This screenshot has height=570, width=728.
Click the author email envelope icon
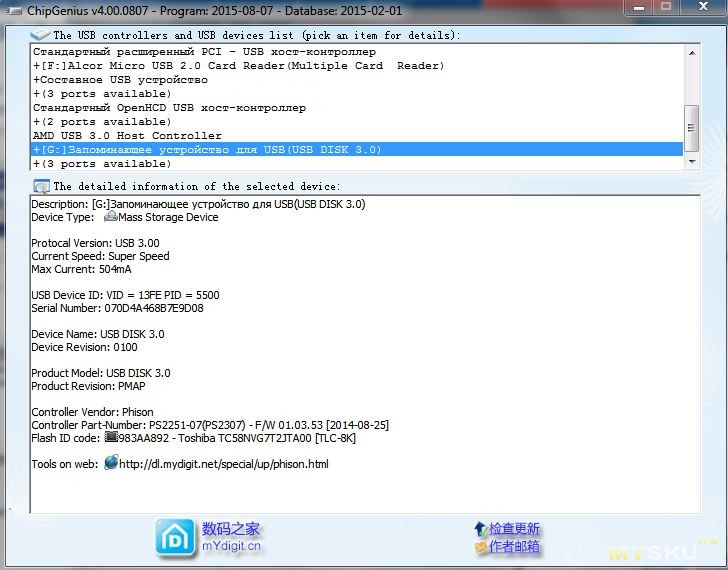[x=481, y=547]
